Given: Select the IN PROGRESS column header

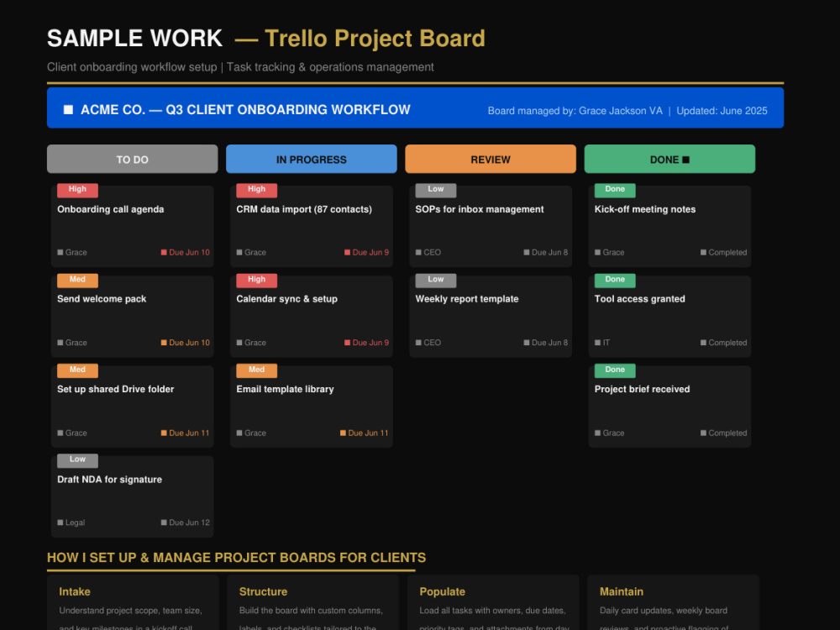Looking at the screenshot, I should [x=312, y=159].
